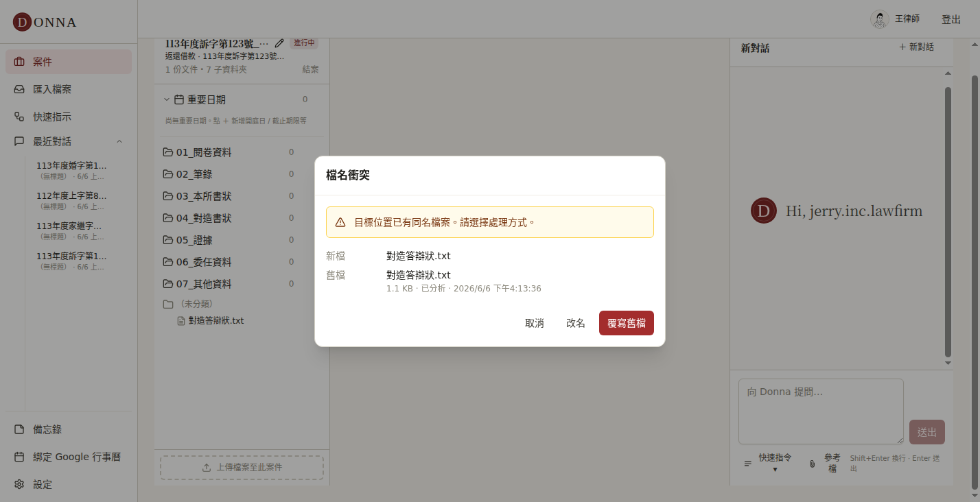Focus the 向 Donna 提問 input box
The image size is (980, 502).
(821, 411)
